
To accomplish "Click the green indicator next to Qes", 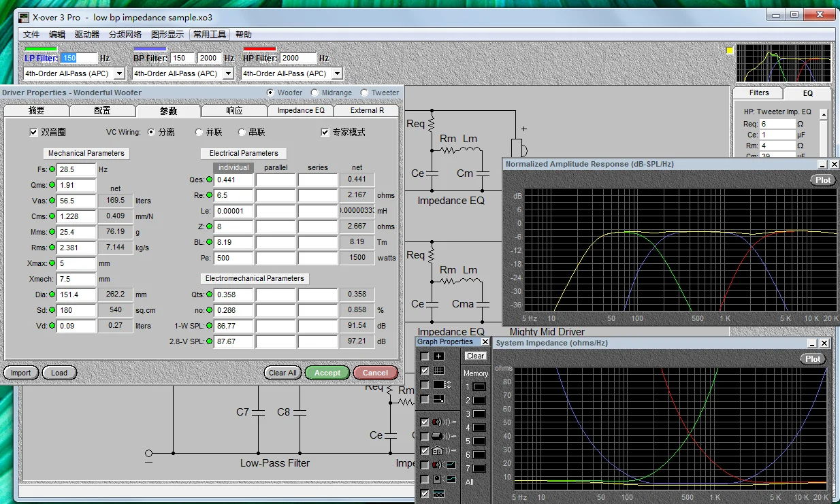I will (x=209, y=180).
